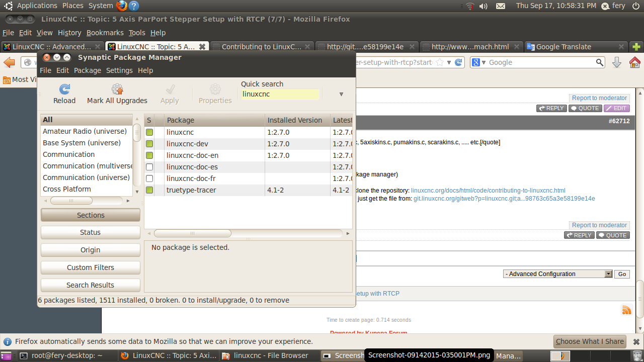This screenshot has width=644, height=362.
Task: Click the Firefox back arrow button
Action: pyautogui.click(x=9, y=62)
